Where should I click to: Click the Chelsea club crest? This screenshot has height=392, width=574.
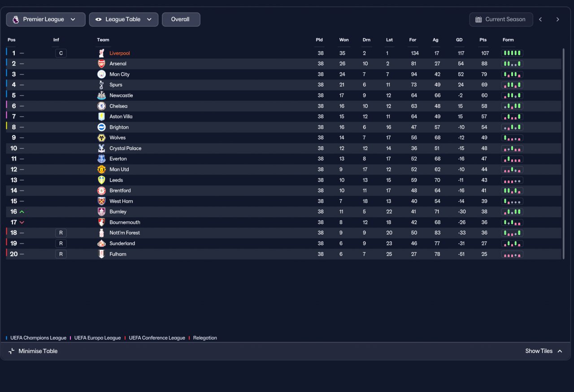click(x=102, y=106)
